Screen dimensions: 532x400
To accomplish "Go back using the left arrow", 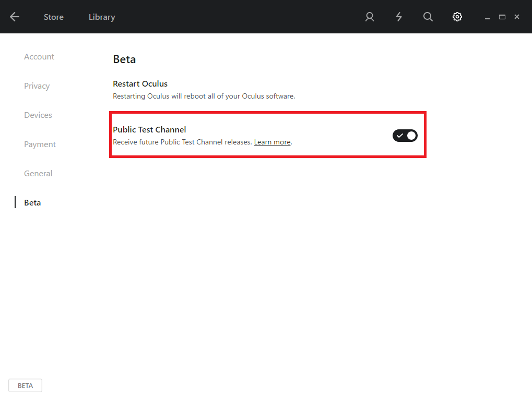I will pos(15,17).
